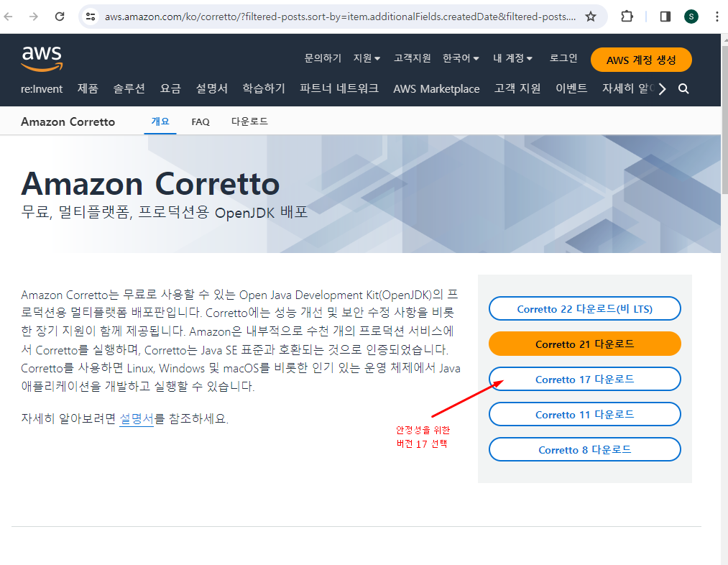The height and width of the screenshot is (565, 728).
Task: Bookmark this page with the star icon
Action: [590, 17]
